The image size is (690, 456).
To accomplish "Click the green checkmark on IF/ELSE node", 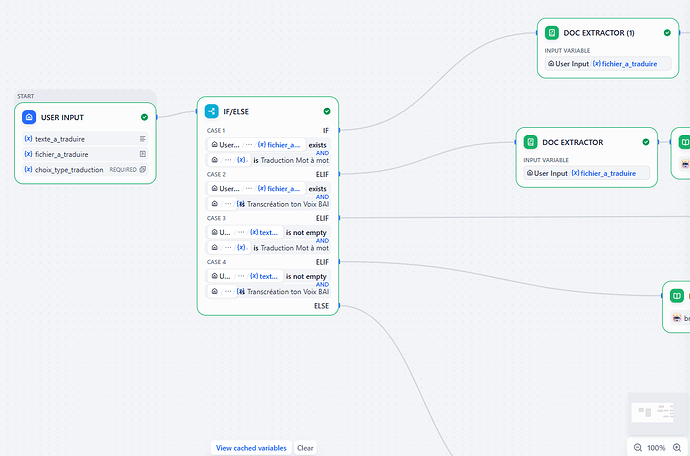I will (327, 112).
